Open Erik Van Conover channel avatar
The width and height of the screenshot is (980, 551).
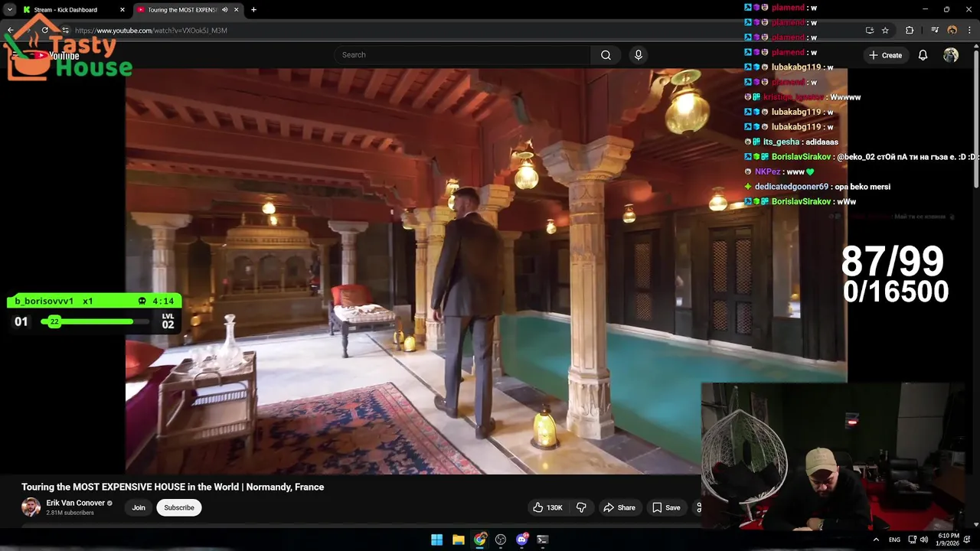coord(31,507)
